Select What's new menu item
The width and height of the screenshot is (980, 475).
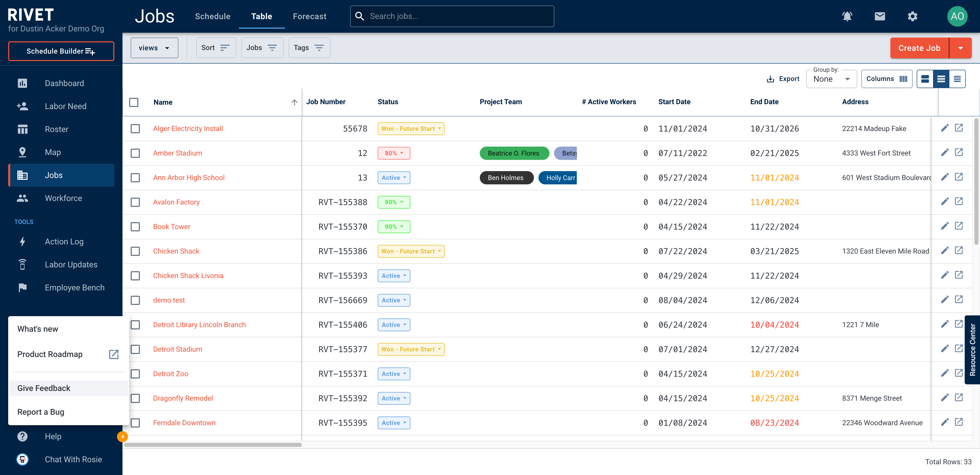coord(68,329)
